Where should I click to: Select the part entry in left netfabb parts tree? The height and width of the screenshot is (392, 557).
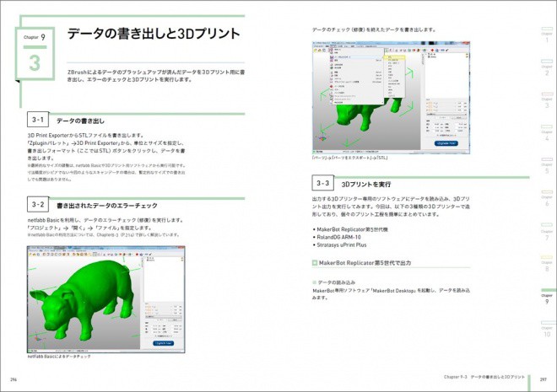[150, 260]
